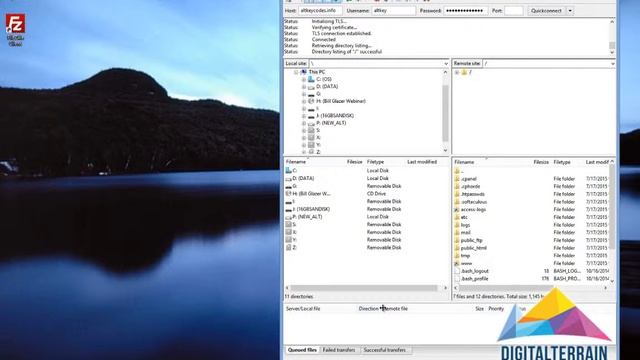
Task: Click the Direction queue column header
Action: (369, 309)
